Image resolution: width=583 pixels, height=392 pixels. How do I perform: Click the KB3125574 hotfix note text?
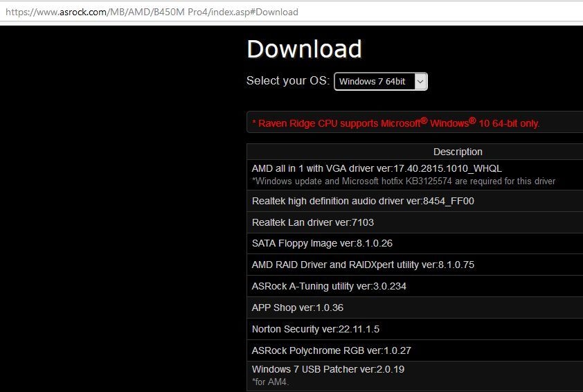click(404, 181)
